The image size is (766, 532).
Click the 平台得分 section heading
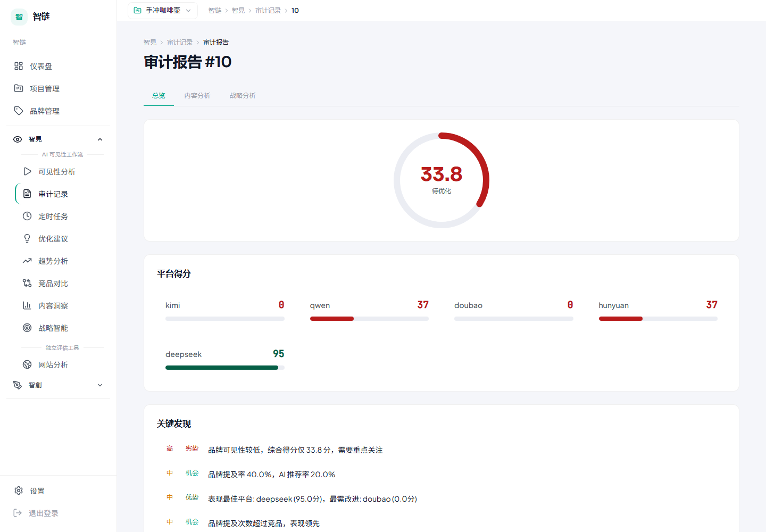coord(174,274)
